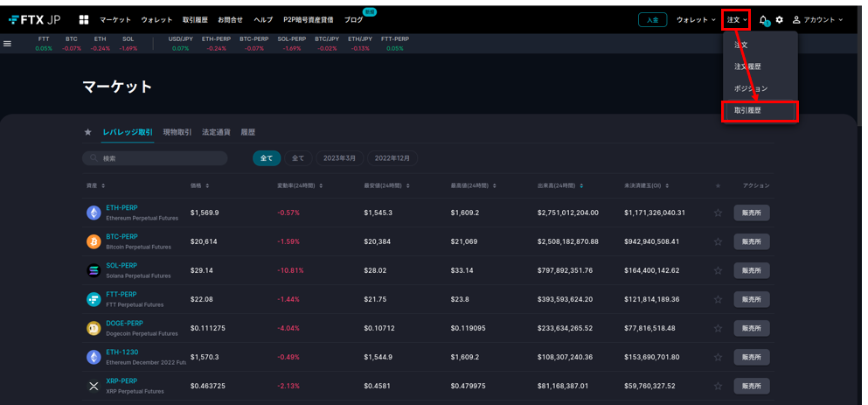This screenshot has width=868, height=405.
Task: Click the FTT-PERP coin icon
Action: pyautogui.click(x=94, y=299)
